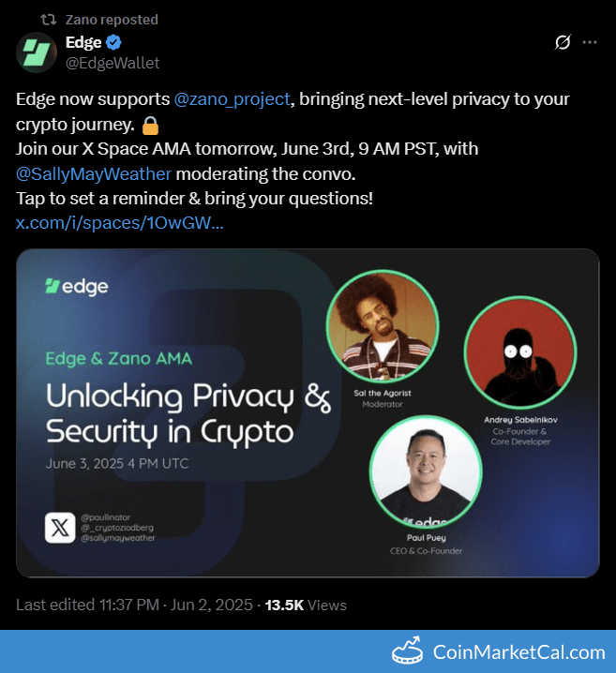Click the CoinMarketCal logo icon

pos(407,651)
